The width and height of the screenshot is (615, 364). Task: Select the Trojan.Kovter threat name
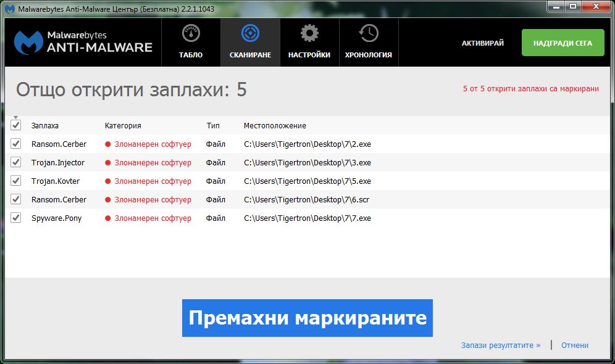[56, 181]
